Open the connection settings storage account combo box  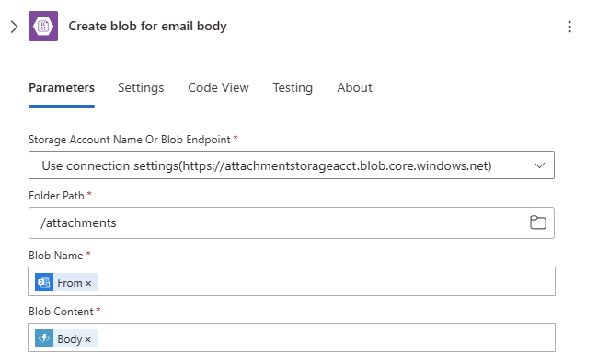click(292, 165)
